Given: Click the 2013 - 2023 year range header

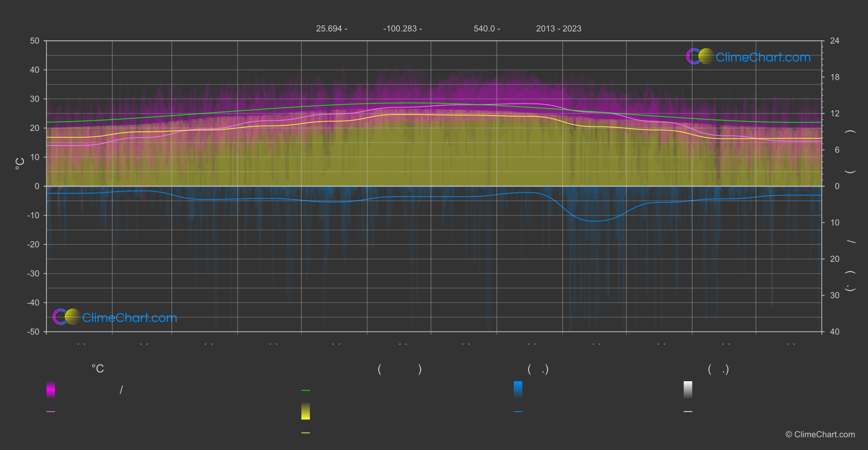Looking at the screenshot, I should click(x=559, y=28).
